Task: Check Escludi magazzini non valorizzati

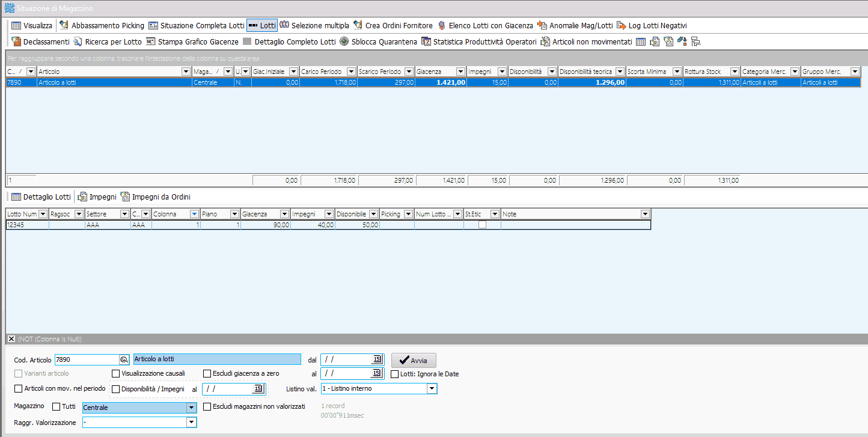Action: pyautogui.click(x=207, y=407)
